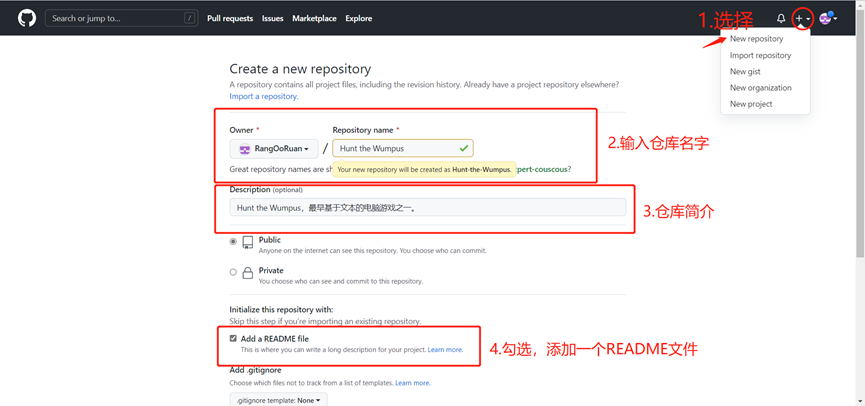Open the GitHub home logo

(26, 18)
